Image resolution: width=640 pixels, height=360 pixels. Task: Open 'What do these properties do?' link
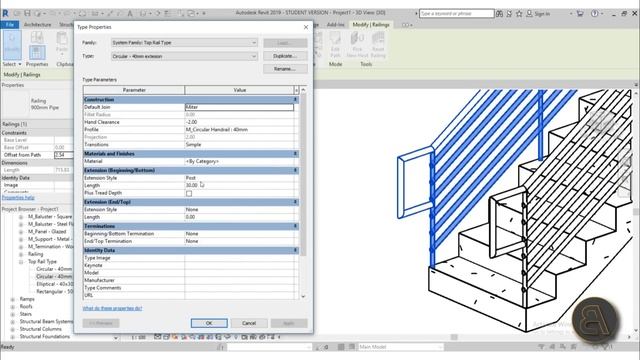click(x=112, y=308)
